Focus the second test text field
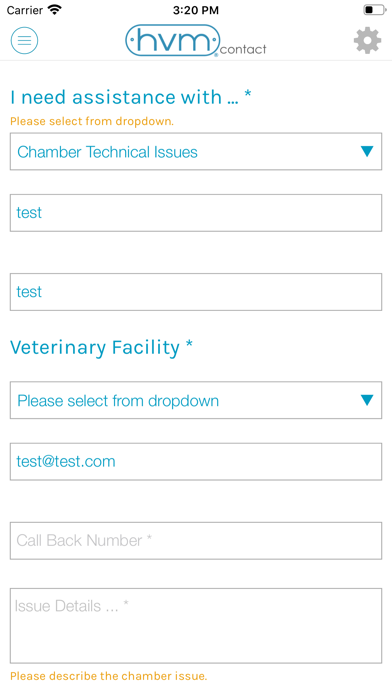Viewport: 392px width, 696px height. tap(196, 292)
